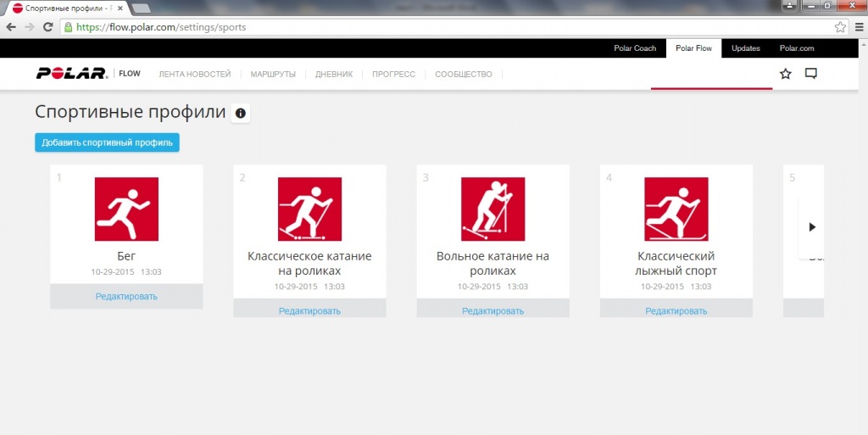Click the Polar Flow logo
Viewport: 868px width, 435px height.
click(x=88, y=74)
